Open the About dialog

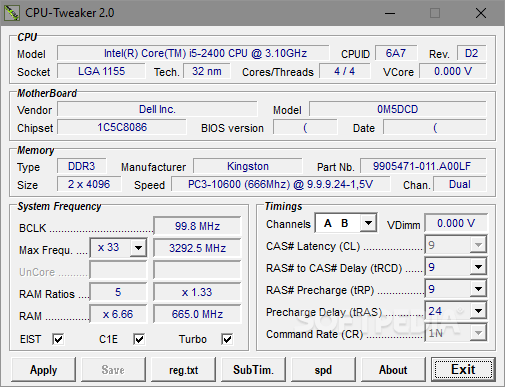[x=393, y=370]
